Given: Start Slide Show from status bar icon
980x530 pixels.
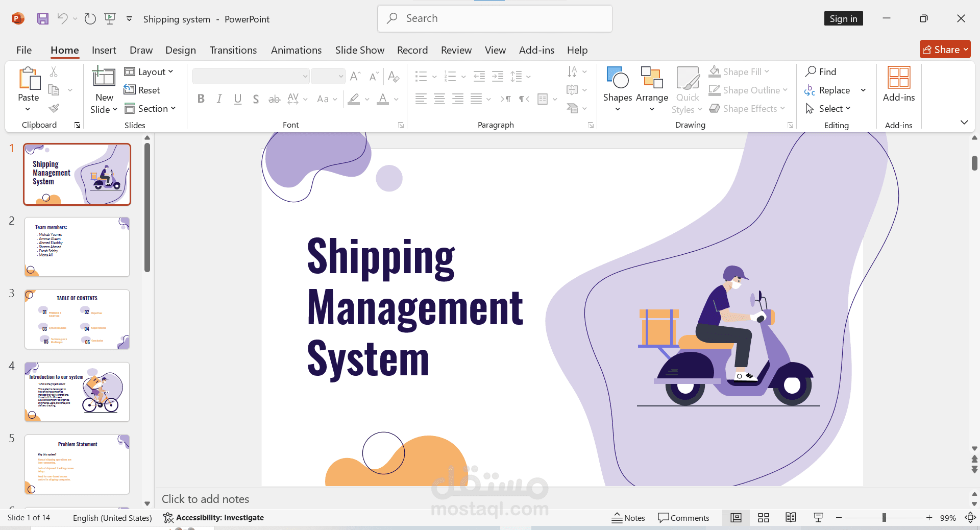Looking at the screenshot, I should click(x=818, y=518).
